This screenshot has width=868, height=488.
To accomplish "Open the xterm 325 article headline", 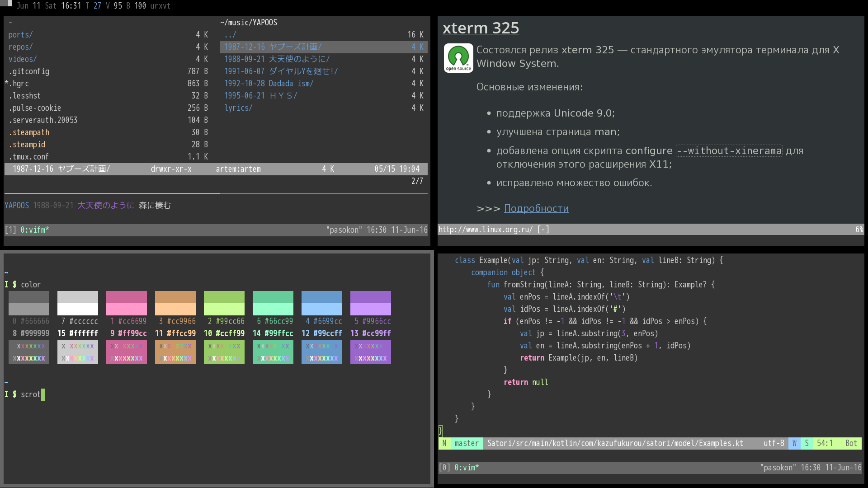I will click(x=481, y=28).
